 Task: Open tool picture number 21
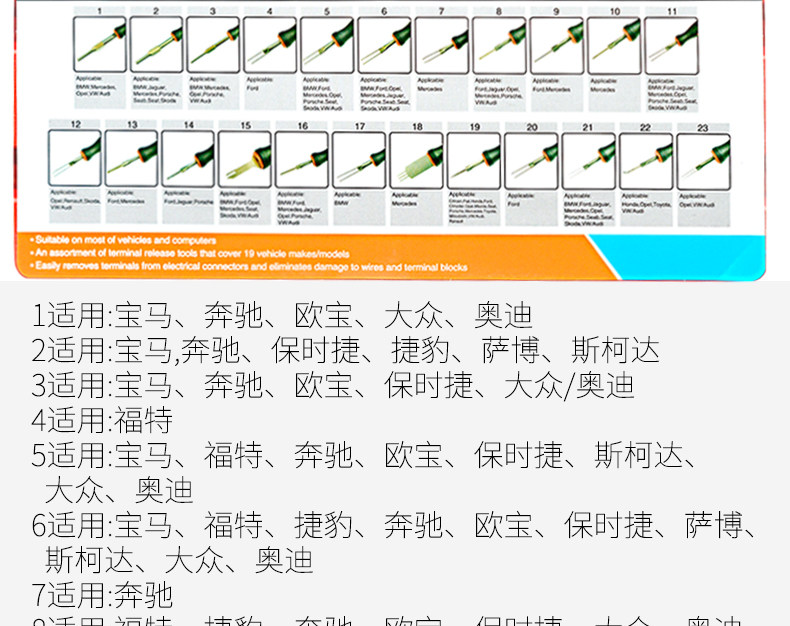(x=589, y=161)
